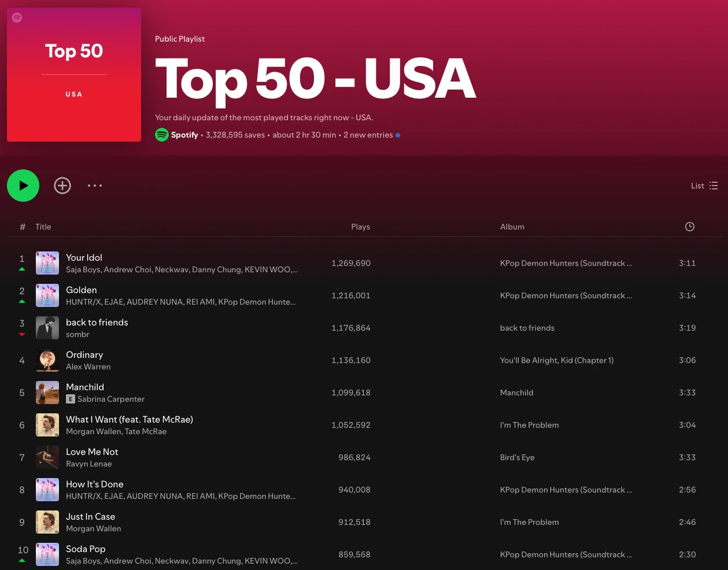728x570 pixels.
Task: Click Just In Case album art thumbnail
Action: [x=47, y=522]
